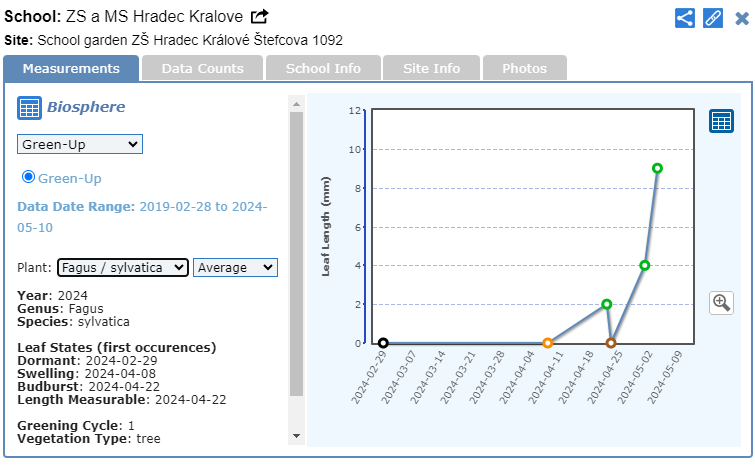Go to the Site Info tab
Screen dimensions: 755x465
coord(431,68)
